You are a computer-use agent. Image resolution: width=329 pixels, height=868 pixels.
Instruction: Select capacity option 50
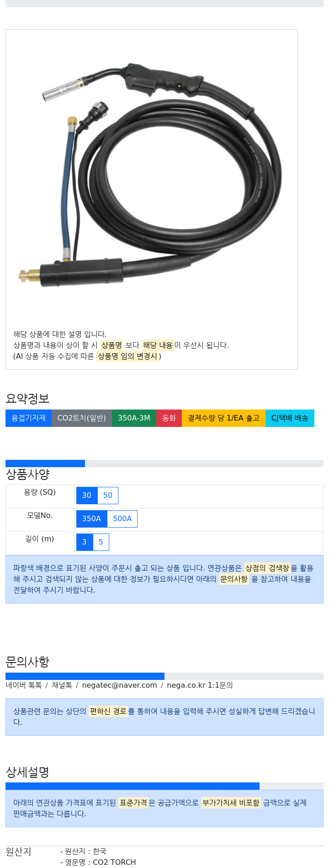108,496
